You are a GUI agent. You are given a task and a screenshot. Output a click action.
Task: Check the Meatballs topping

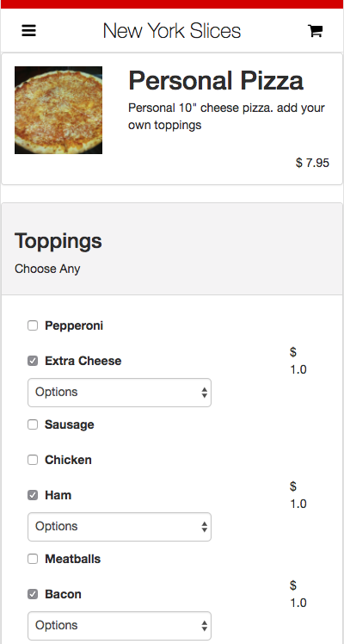tap(33, 559)
